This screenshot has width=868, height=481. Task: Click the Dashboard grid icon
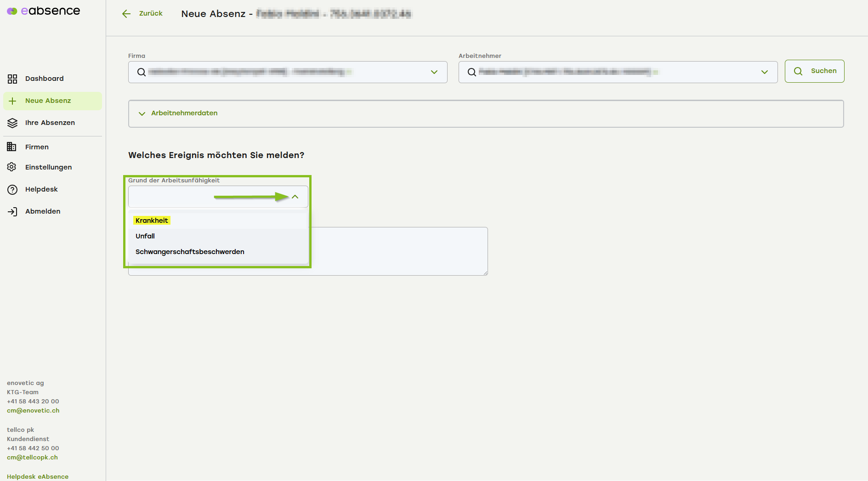[12, 79]
